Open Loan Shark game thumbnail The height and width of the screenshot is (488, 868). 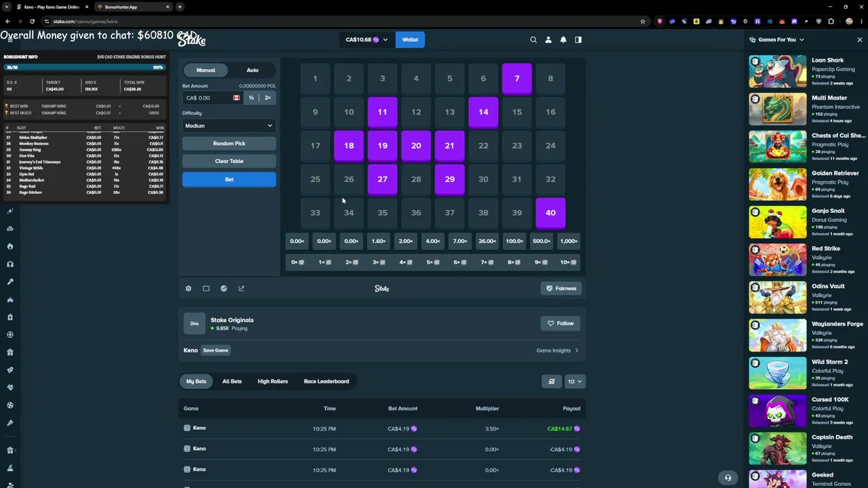coord(778,72)
